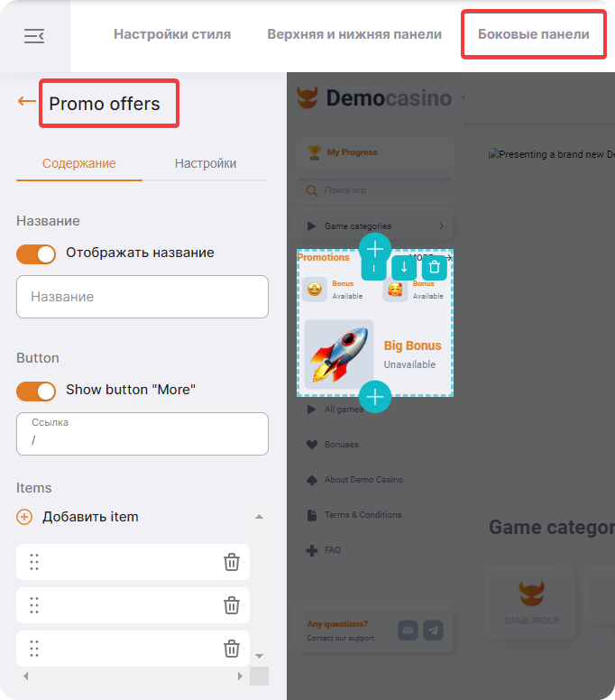Go back using the orange arrow icon
615x700 pixels.
[27, 101]
